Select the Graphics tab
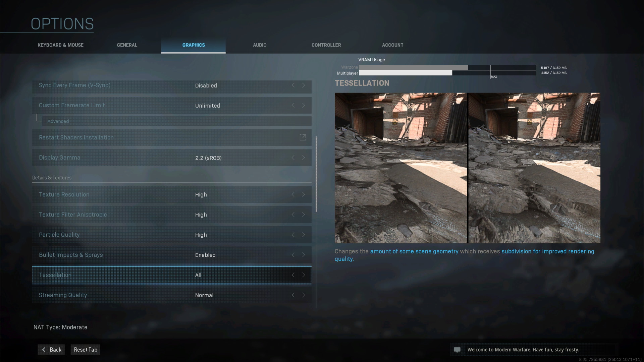Viewport: 644px width, 362px height. (x=194, y=45)
